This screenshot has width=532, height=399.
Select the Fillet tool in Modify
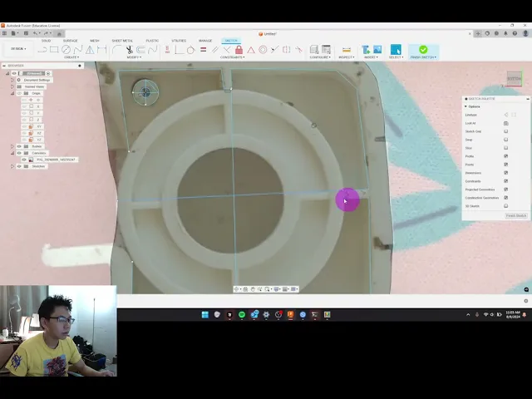pyautogui.click(x=116, y=50)
